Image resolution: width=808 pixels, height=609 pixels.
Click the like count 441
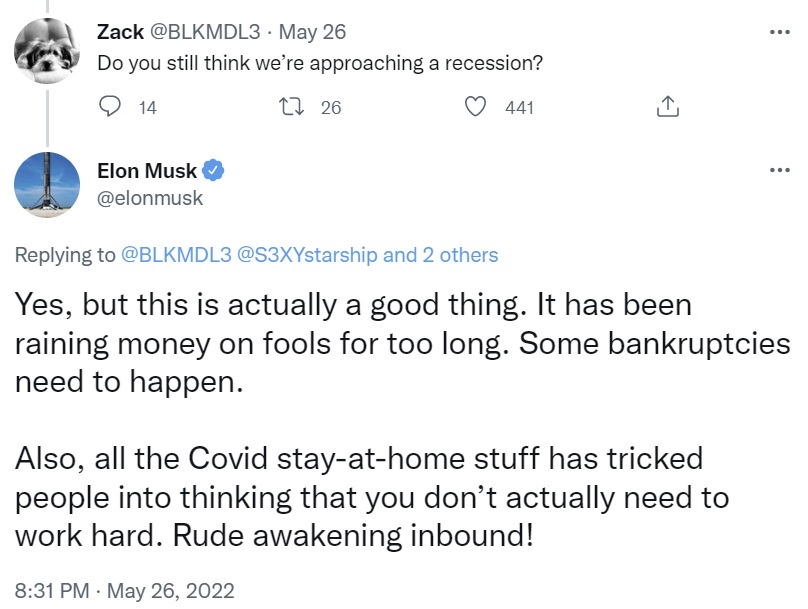tap(519, 108)
